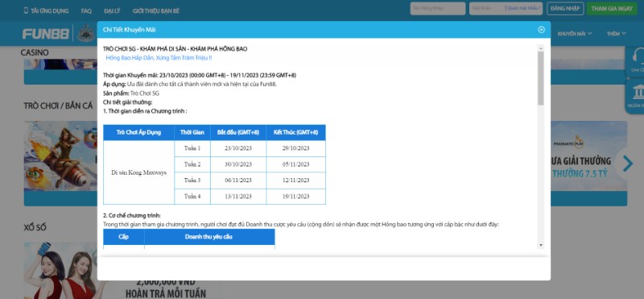Click the Đăng Nhập button
Screen dimensions: 644x299
coord(565,8)
